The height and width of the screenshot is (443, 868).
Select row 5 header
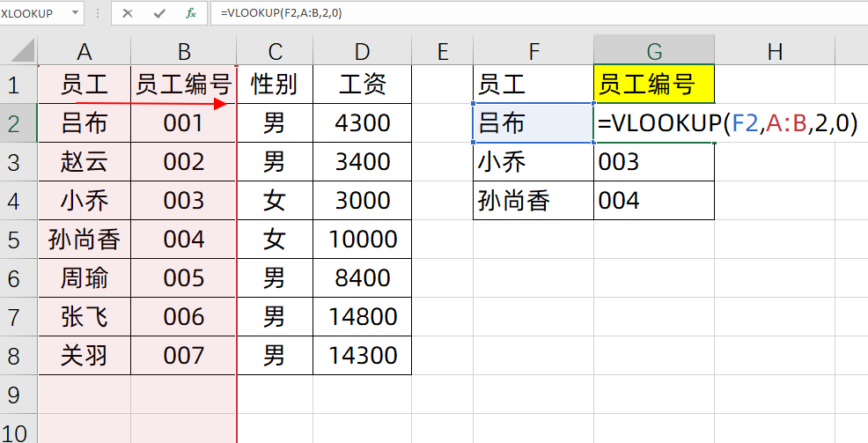coord(18,240)
